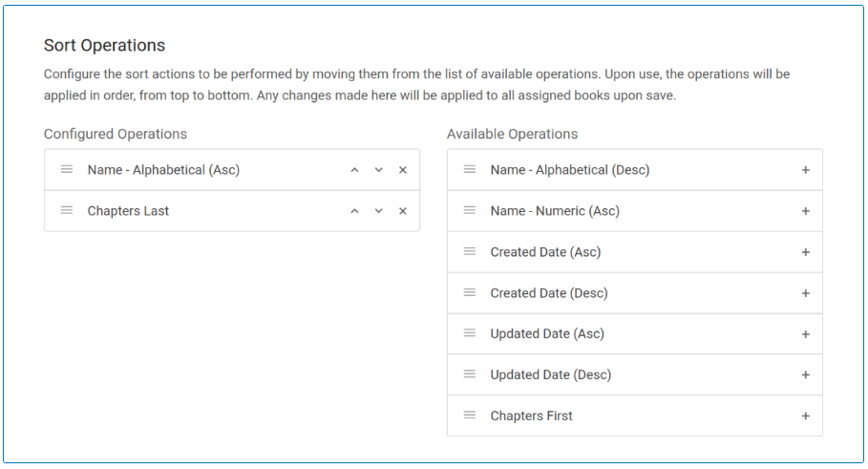Viewport: 868px width, 469px height.
Task: Move Chapters Last up one position
Action: (354, 211)
